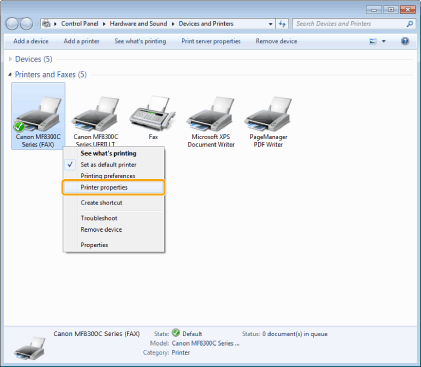Select PageManager PDF Writer icon
421x367 pixels.
pyautogui.click(x=268, y=122)
